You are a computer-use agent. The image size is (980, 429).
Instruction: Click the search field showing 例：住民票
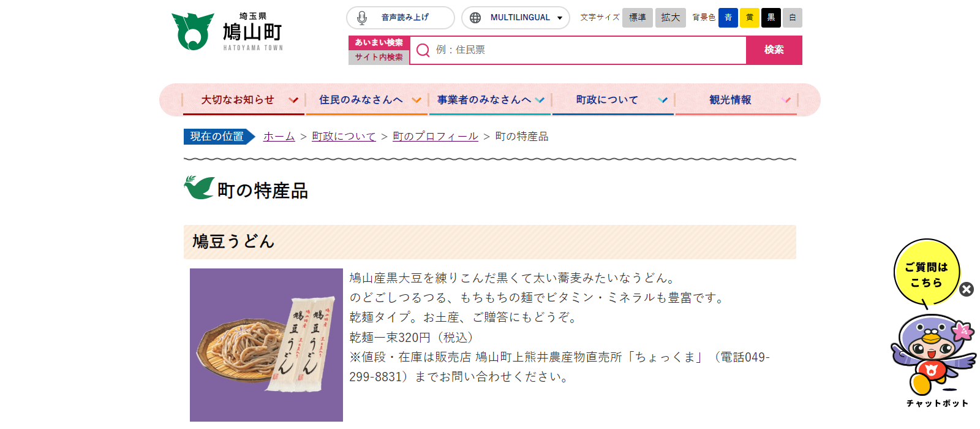point(578,50)
